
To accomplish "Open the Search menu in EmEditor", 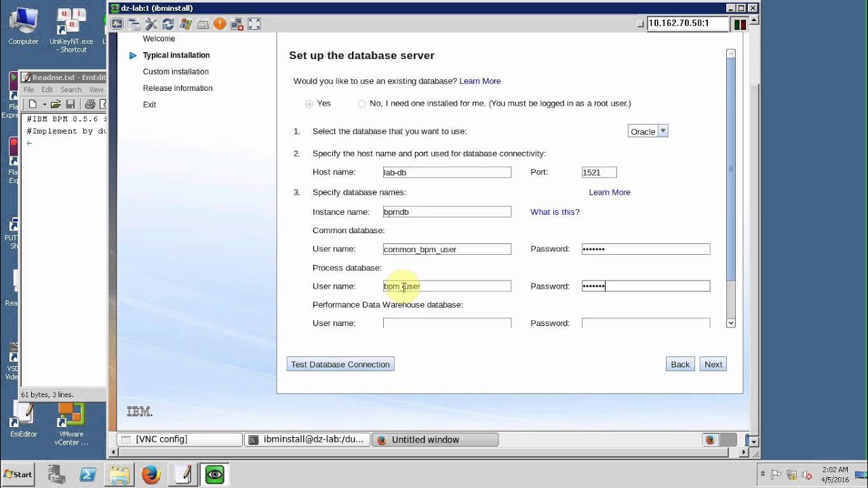I will pyautogui.click(x=71, y=89).
